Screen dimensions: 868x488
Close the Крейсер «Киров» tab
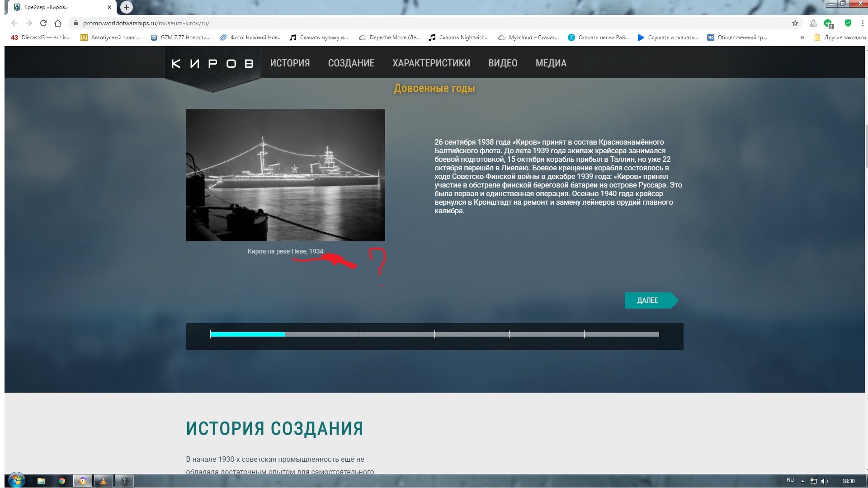[x=109, y=7]
